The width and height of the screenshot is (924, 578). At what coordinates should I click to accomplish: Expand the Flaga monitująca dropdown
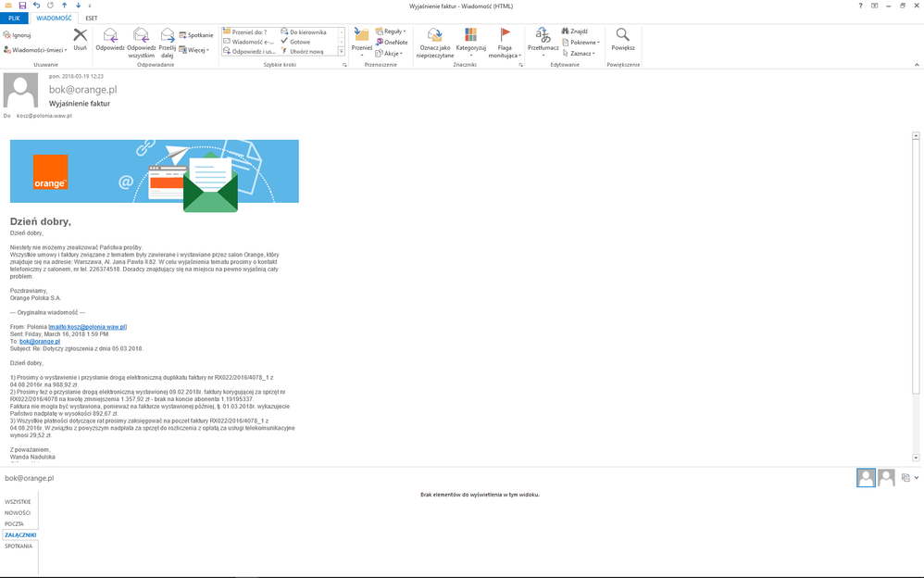(x=505, y=42)
